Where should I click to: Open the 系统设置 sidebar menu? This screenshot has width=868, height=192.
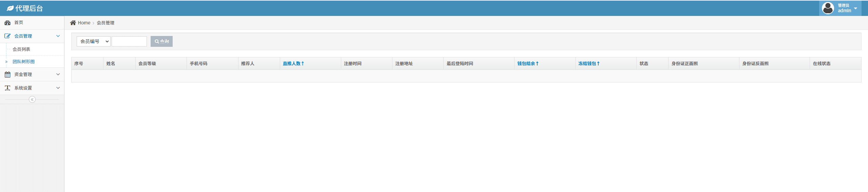pyautogui.click(x=32, y=88)
